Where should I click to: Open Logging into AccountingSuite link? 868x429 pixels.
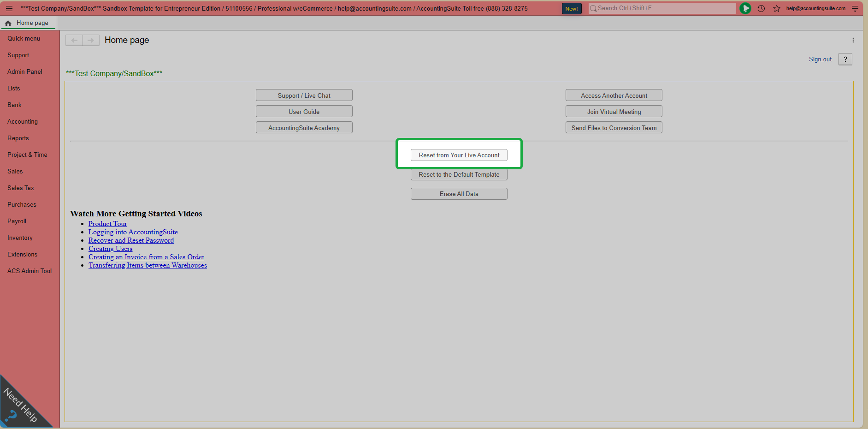click(133, 232)
